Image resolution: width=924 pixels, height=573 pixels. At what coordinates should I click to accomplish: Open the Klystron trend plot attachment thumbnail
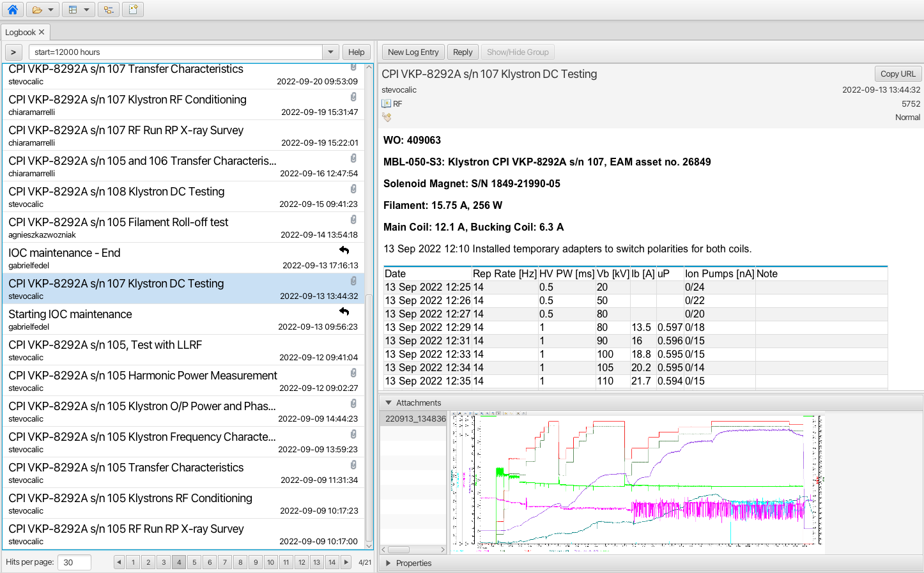(637, 483)
